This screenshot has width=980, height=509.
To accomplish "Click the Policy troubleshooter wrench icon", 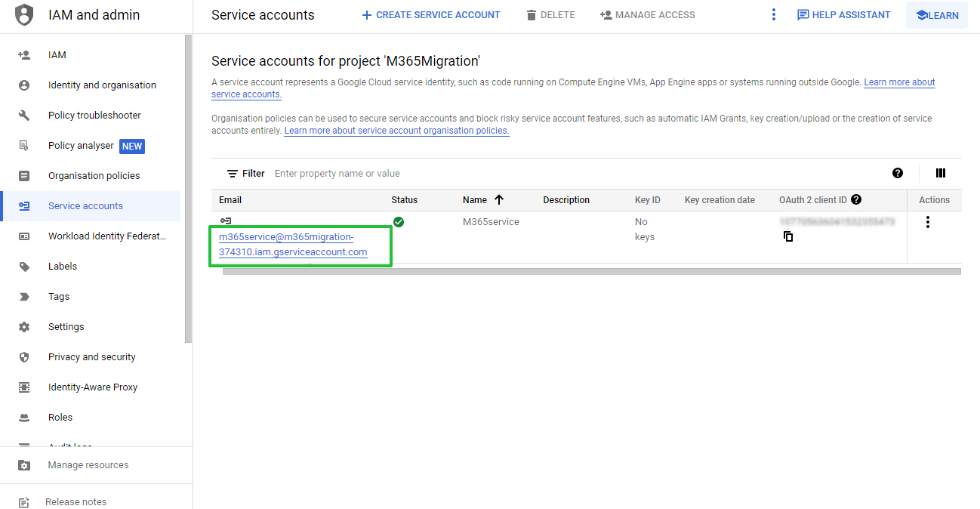I will [x=24, y=116].
